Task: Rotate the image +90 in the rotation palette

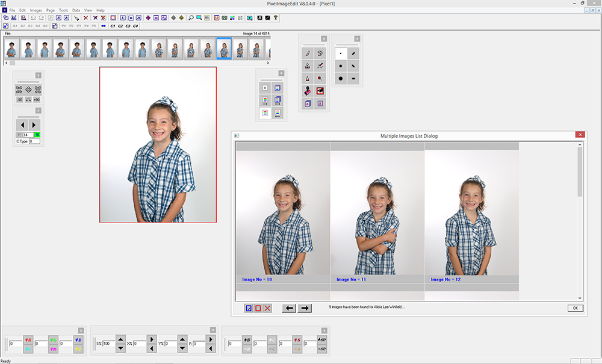Action: pos(37,99)
